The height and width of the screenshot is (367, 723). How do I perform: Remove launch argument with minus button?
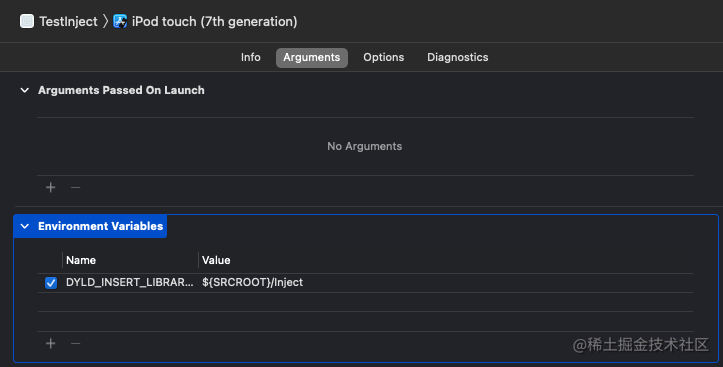(x=76, y=187)
